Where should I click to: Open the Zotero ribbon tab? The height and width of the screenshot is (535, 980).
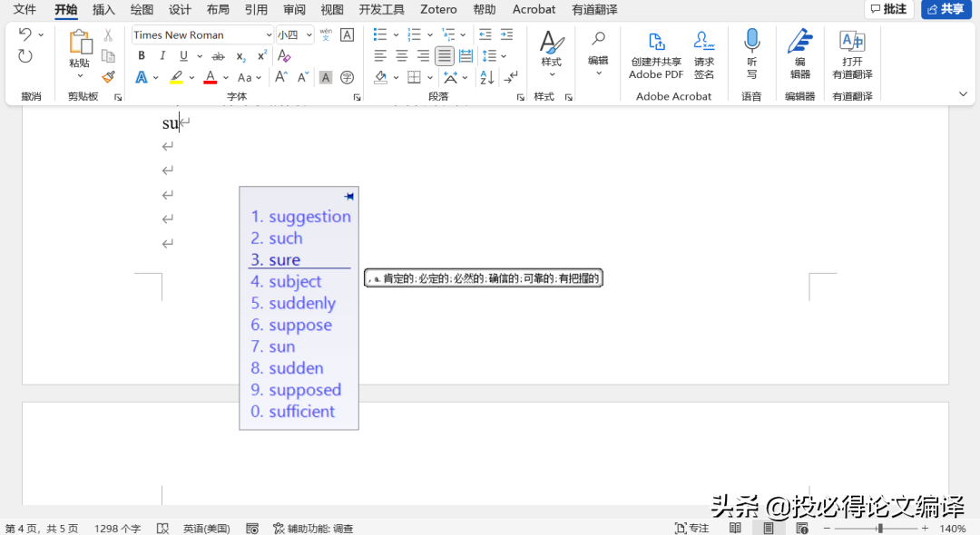438,10
